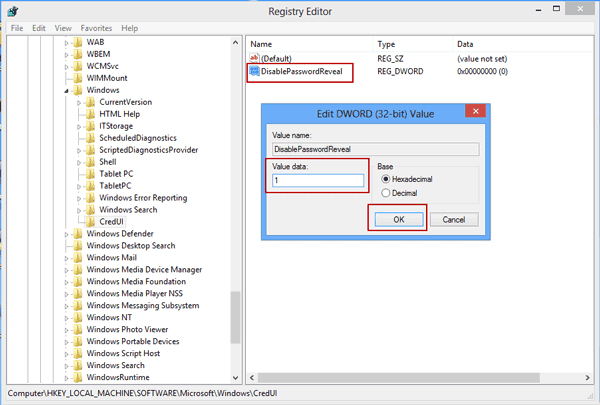This screenshot has width=600, height=405.
Task: Select the Decimal base radio button
Action: point(385,193)
